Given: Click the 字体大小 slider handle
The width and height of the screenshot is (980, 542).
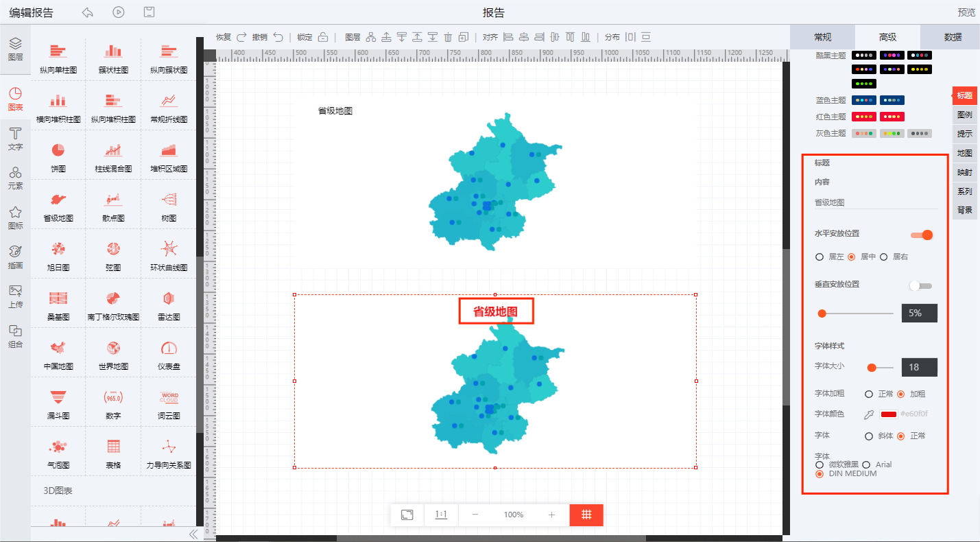Looking at the screenshot, I should coord(872,368).
